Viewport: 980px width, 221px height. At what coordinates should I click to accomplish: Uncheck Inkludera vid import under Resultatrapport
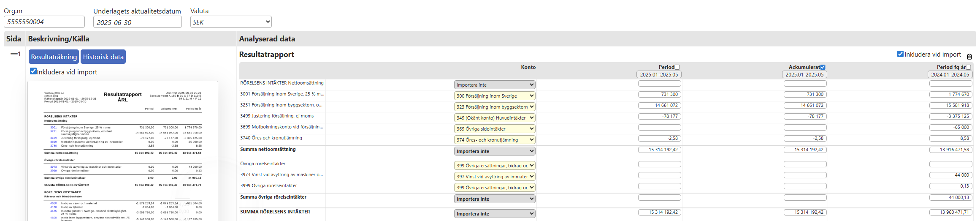900,54
